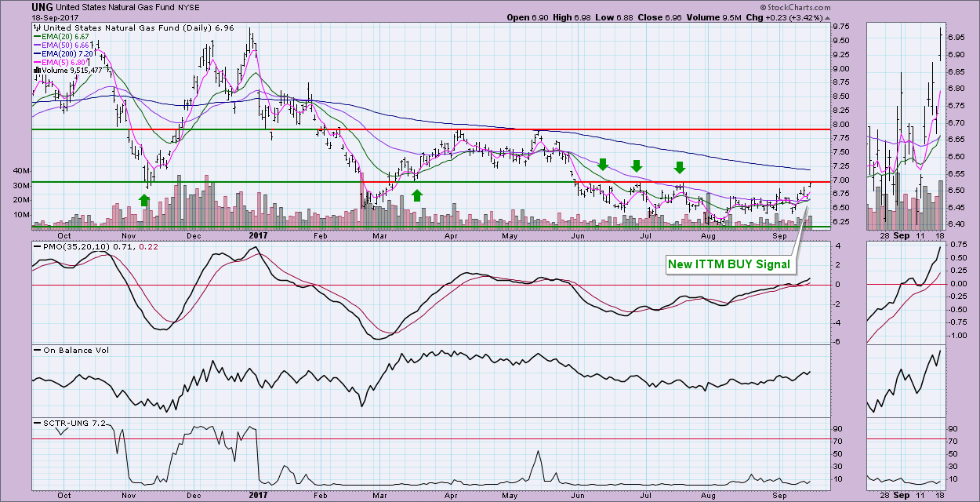
Task: Click the UNG ticker symbol in header
Action: point(42,7)
